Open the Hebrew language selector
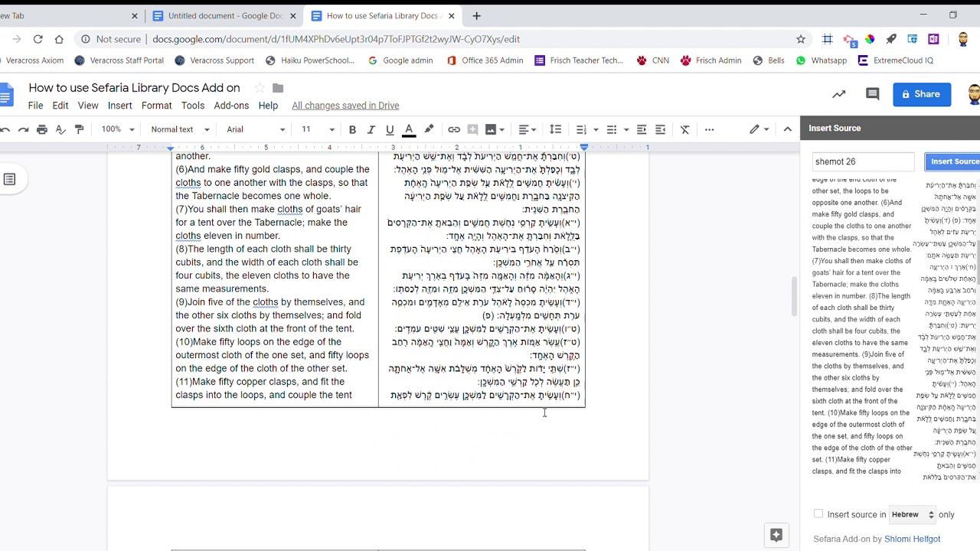Image resolution: width=980 pixels, height=551 pixels. (913, 514)
